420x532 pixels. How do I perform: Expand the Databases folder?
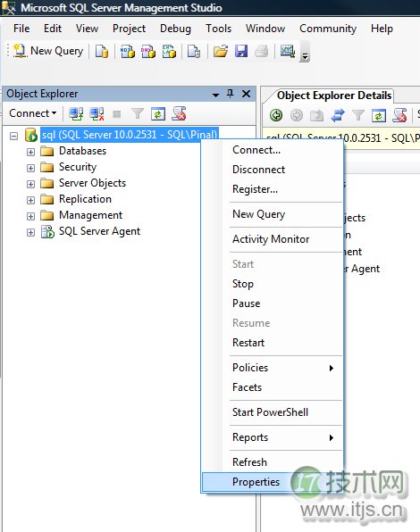[x=30, y=152]
